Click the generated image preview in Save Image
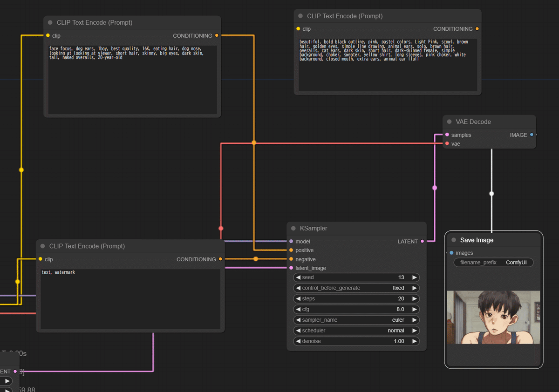The height and width of the screenshot is (392, 559). [x=493, y=318]
